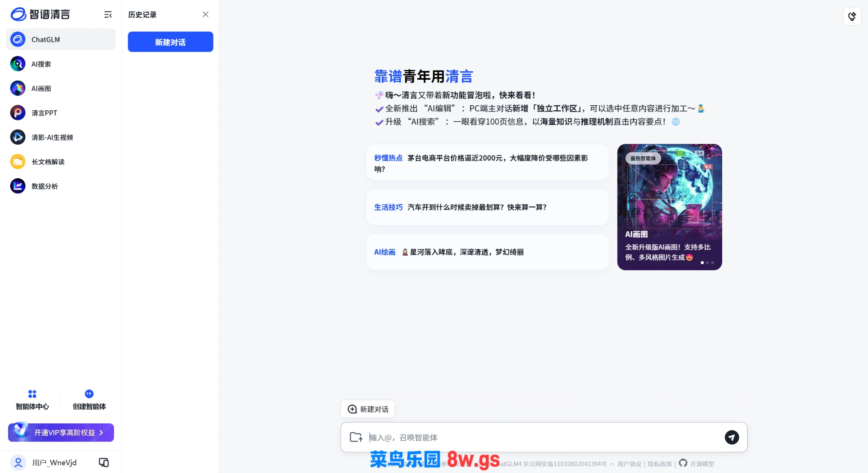Open the 生活技巧 汽车 suggestion card
The width and height of the screenshot is (868, 473).
tap(487, 207)
